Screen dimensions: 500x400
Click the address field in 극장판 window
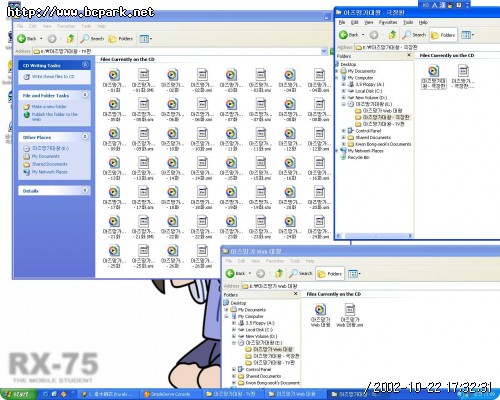tap(427, 47)
